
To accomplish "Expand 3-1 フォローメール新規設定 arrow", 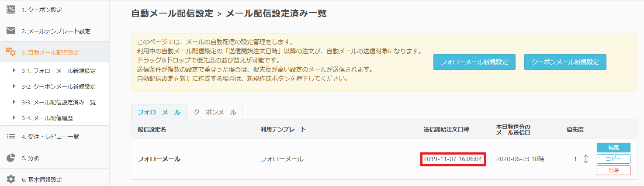I will [14, 71].
